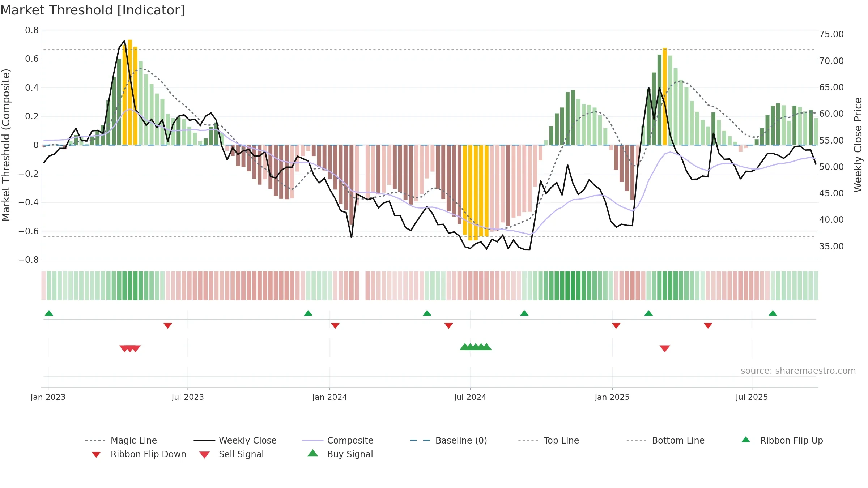This screenshot has height=488, width=868.
Task: Click the Jul 2025 x-axis label
Action: click(x=752, y=397)
